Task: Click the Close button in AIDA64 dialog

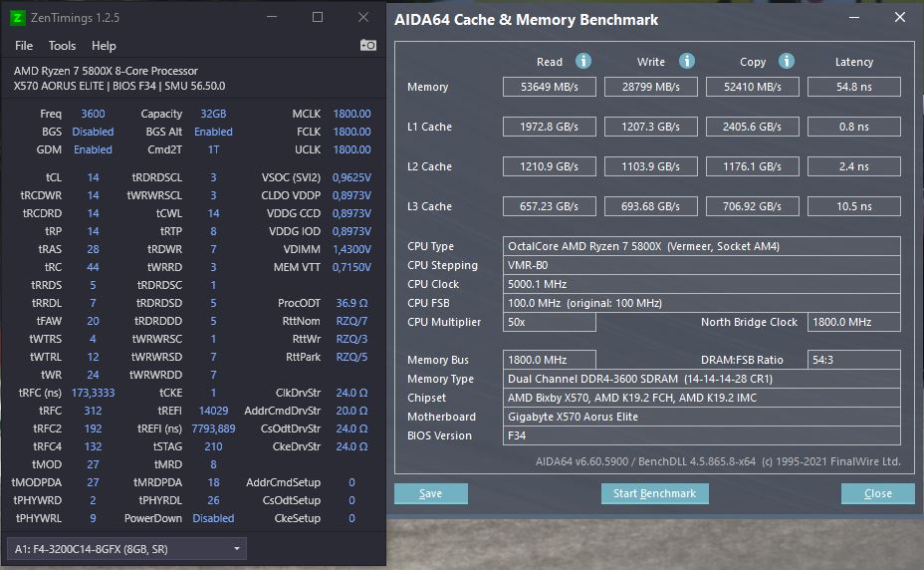Action: (x=878, y=494)
